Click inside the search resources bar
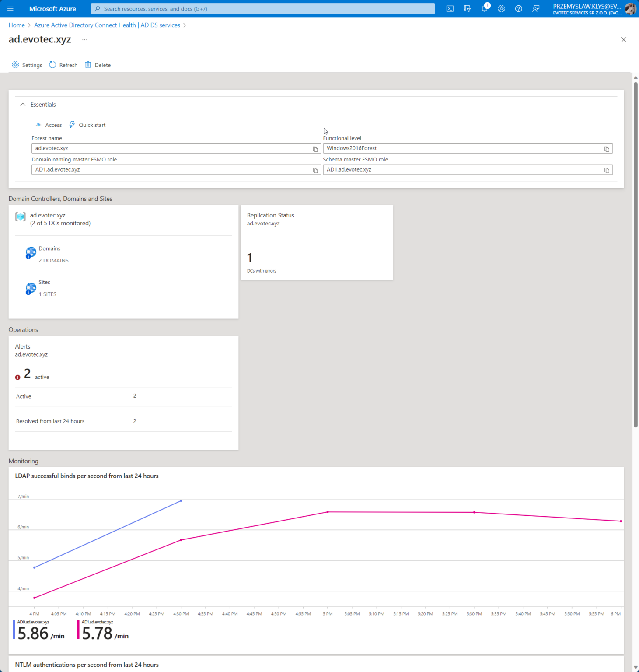The height and width of the screenshot is (672, 639). 262,8
